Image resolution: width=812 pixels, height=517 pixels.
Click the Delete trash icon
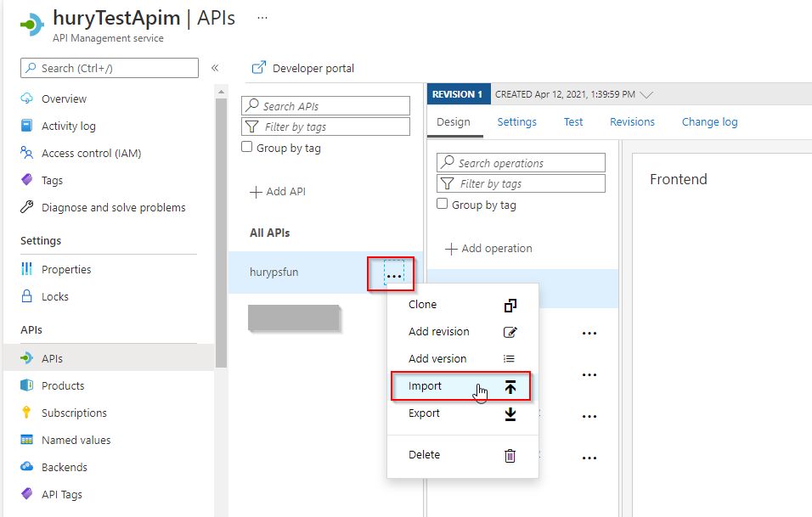pos(510,455)
